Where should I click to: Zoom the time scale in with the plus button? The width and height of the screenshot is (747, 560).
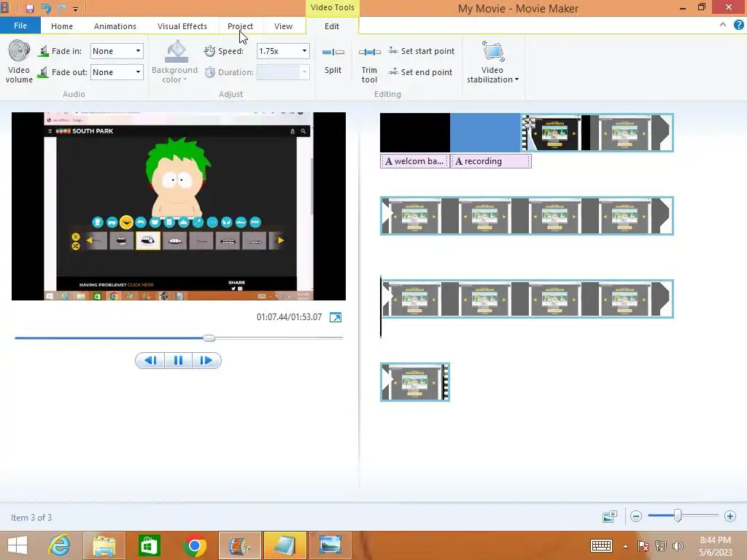click(x=729, y=516)
